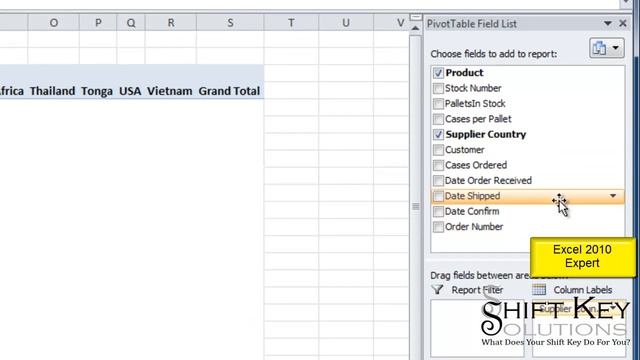
Task: Open the field list layout view dropdown
Action: click(x=607, y=48)
